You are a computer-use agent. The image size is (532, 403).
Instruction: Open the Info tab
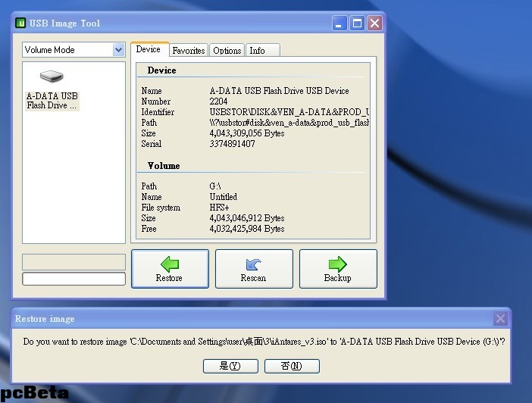pyautogui.click(x=263, y=51)
